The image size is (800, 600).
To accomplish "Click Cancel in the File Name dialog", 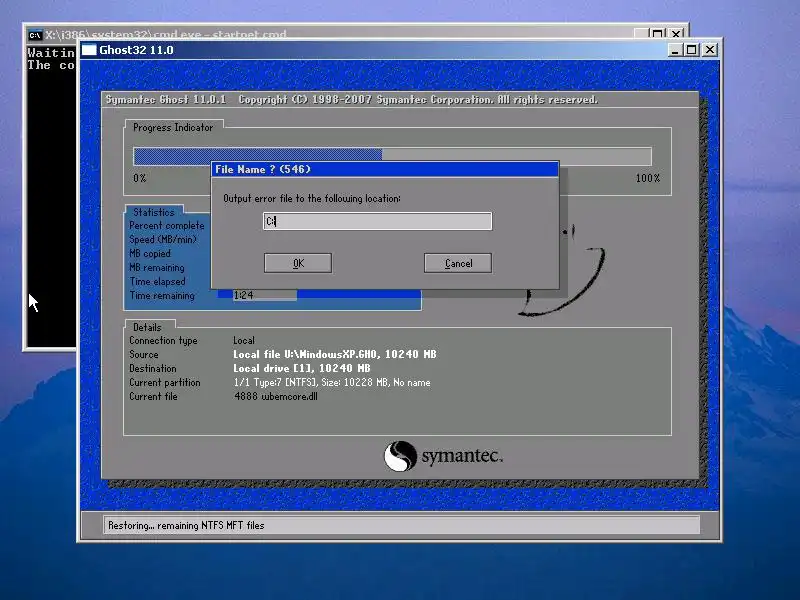I will [458, 263].
